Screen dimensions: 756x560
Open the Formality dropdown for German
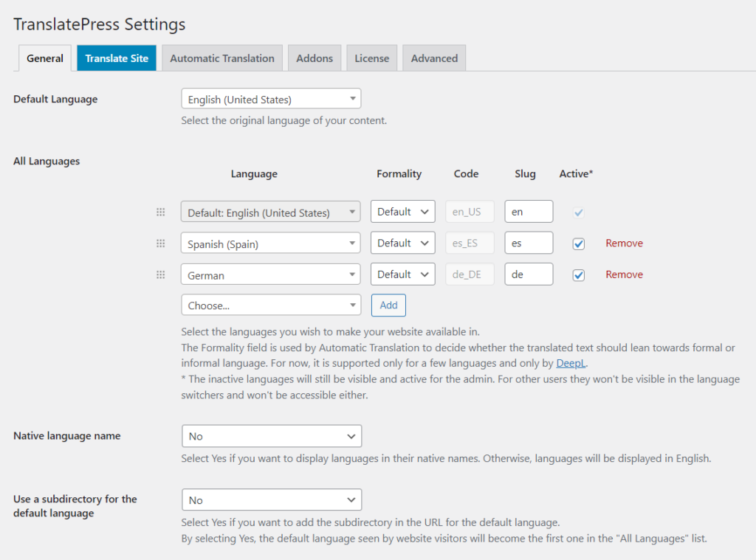[x=402, y=274]
